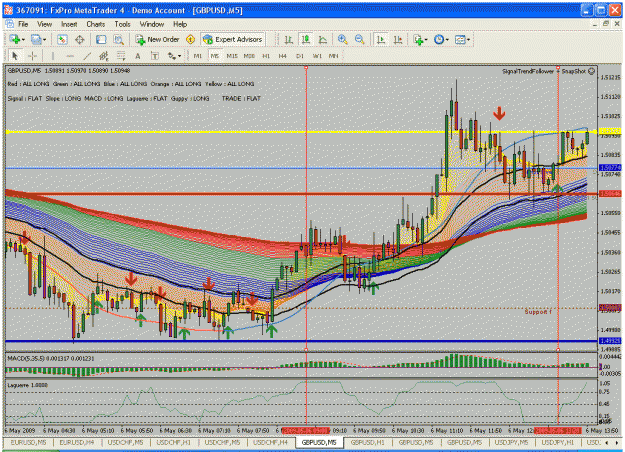Click the blue 1.50774 price label
625x452 pixels.
tap(610, 168)
